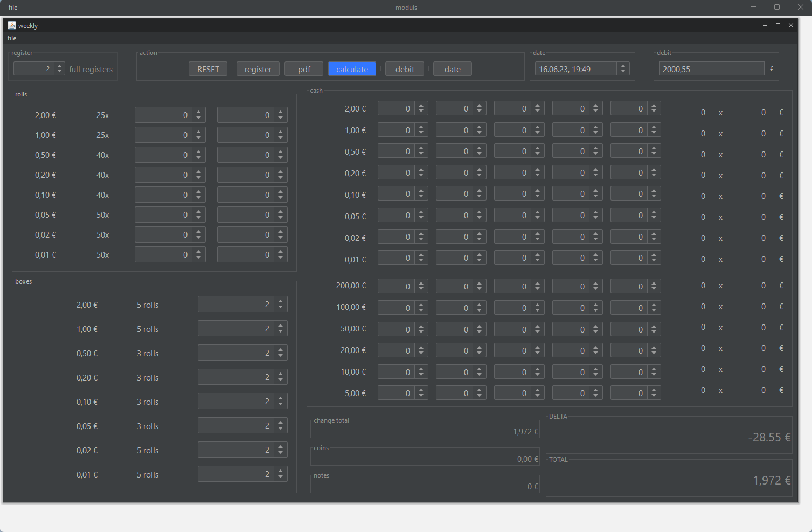The width and height of the screenshot is (812, 532).
Task: Increase boxes count for 0,01 €
Action: pos(281,471)
